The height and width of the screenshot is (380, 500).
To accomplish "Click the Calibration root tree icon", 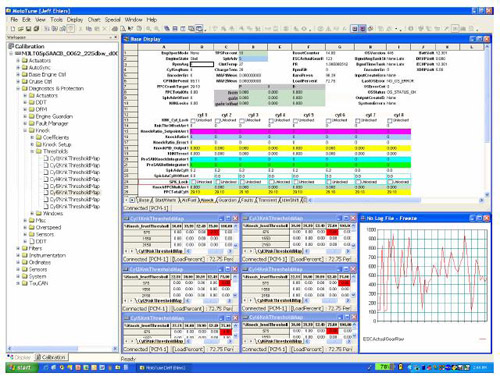I will coord(11,46).
